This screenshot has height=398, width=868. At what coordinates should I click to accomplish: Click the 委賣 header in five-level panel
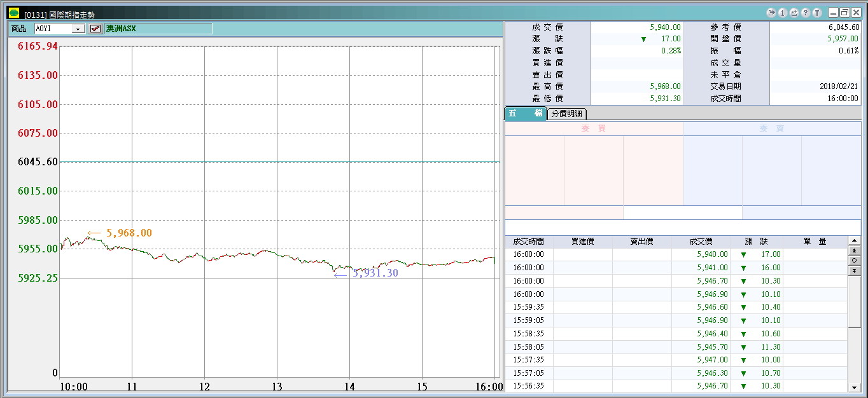(x=772, y=128)
